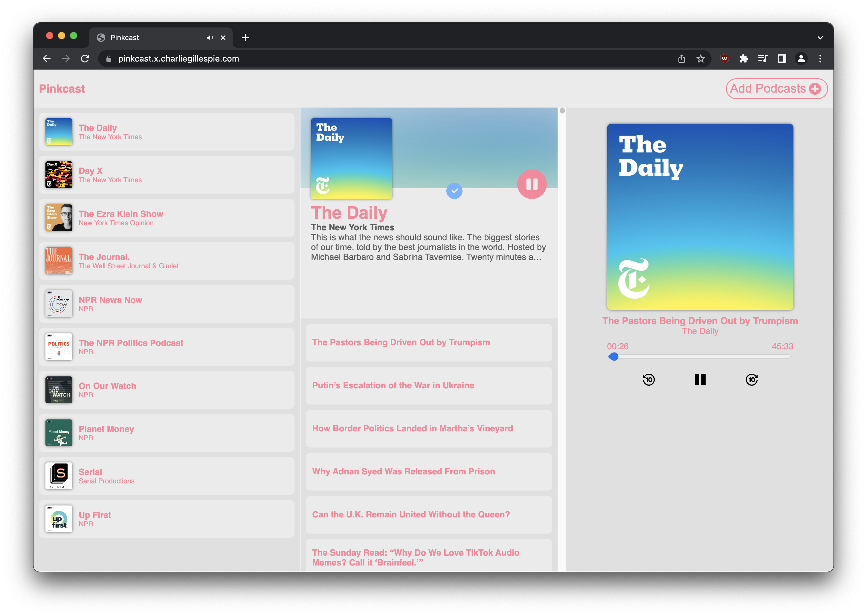This screenshot has width=867, height=616.
Task: Toggle the blue subscribed checkmark badge
Action: pos(454,191)
